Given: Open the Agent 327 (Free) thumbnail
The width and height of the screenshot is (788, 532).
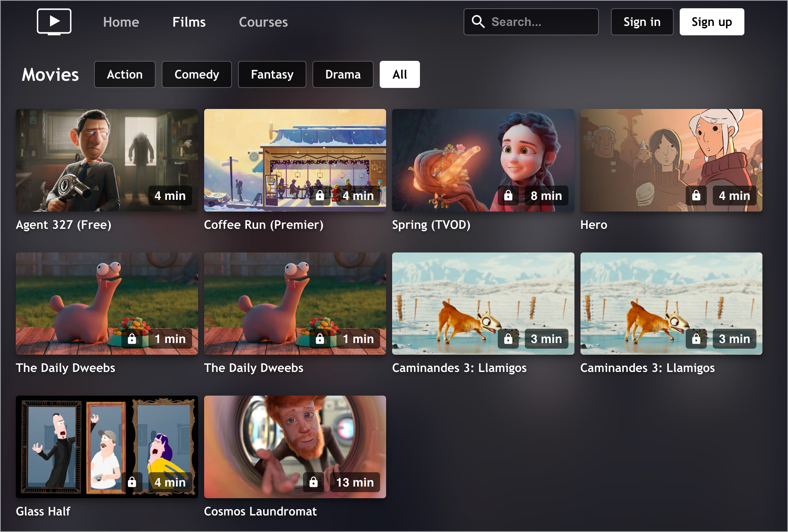Looking at the screenshot, I should point(107,160).
